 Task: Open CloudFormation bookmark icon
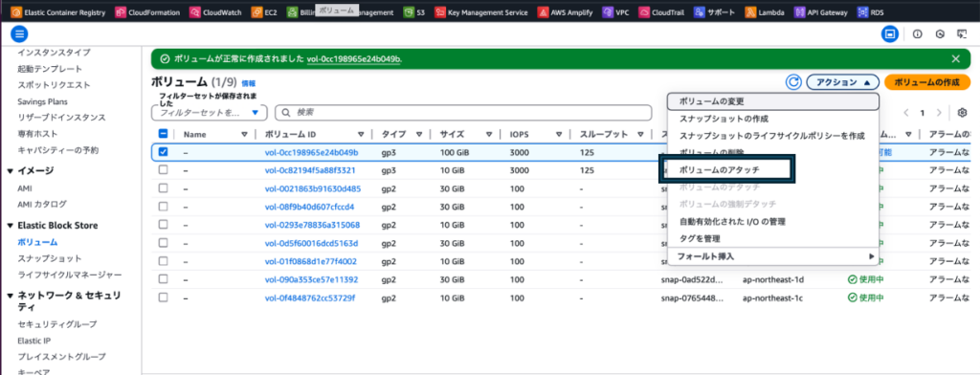(121, 11)
